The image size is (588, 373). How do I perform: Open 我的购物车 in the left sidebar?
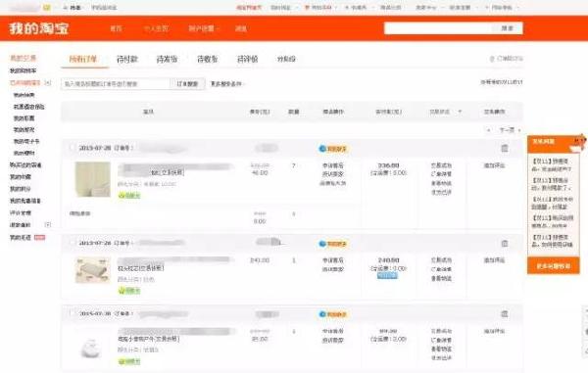pos(24,70)
